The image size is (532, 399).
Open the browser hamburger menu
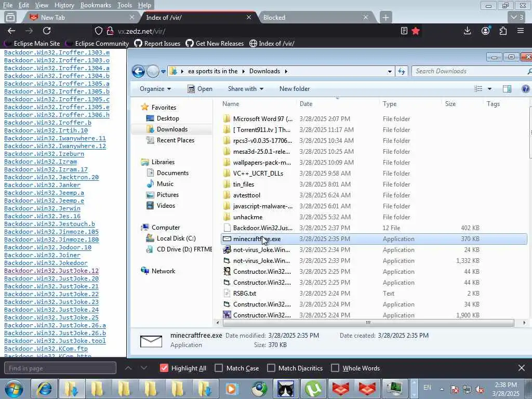pyautogui.click(x=521, y=31)
